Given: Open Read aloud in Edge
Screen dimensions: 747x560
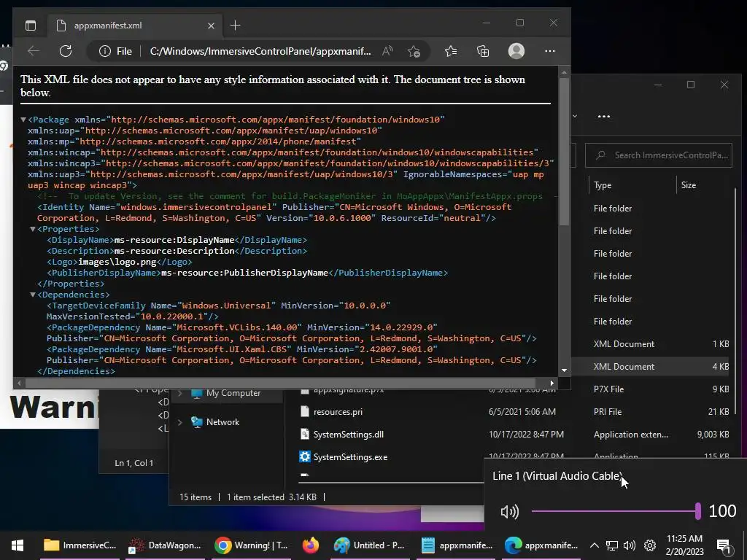Looking at the screenshot, I should 388,51.
